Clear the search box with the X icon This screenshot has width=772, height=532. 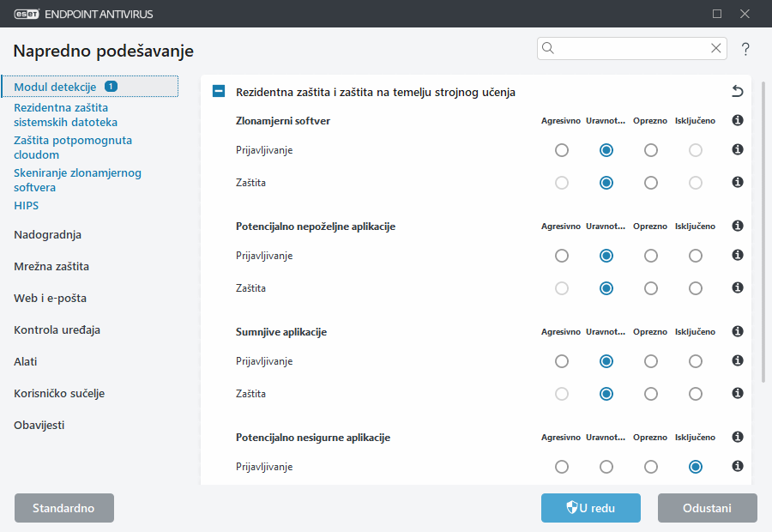pos(716,48)
